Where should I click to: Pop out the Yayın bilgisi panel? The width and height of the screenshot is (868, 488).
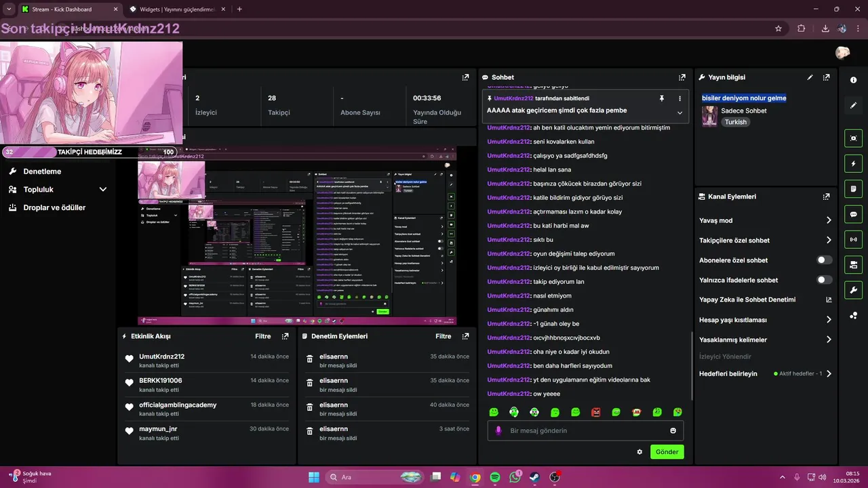(826, 77)
